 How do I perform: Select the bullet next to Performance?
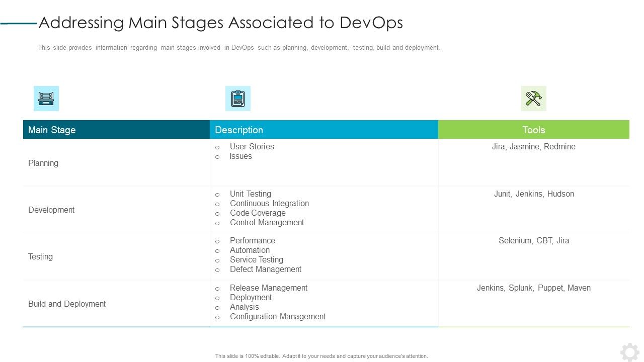[218, 241]
